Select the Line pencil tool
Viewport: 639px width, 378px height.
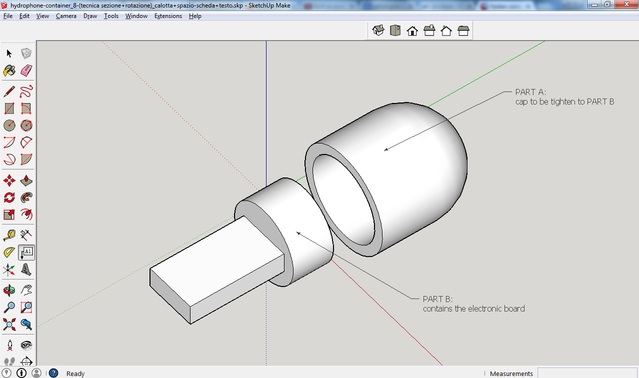[9, 91]
